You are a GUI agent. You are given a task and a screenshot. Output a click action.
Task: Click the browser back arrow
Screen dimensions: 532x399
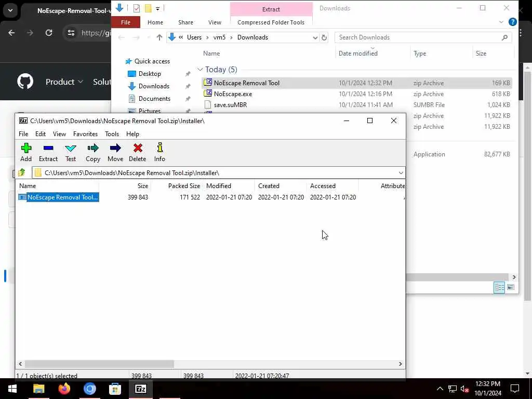click(x=11, y=33)
